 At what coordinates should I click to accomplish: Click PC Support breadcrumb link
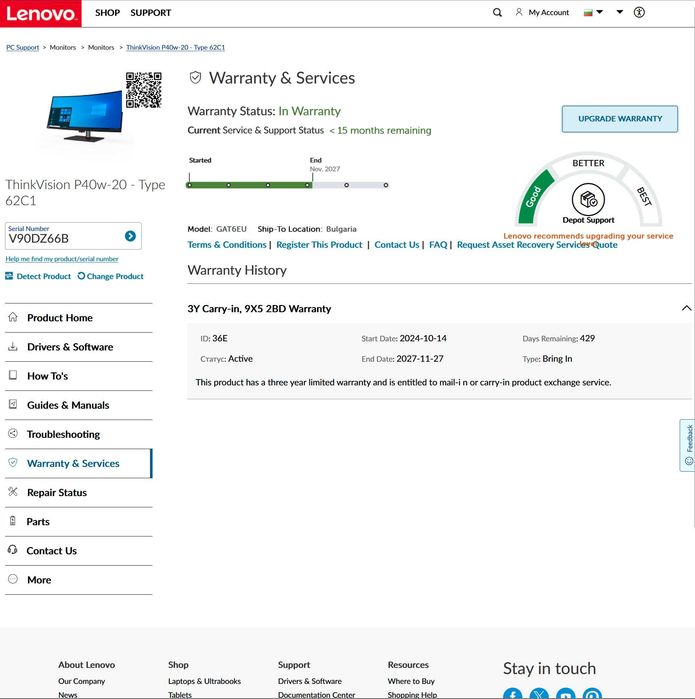click(x=23, y=47)
